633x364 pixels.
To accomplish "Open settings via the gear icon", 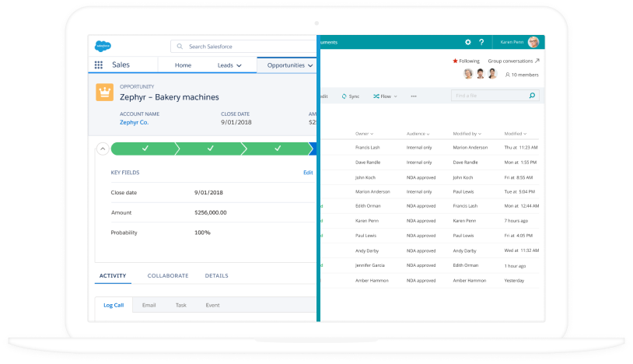I will click(467, 42).
